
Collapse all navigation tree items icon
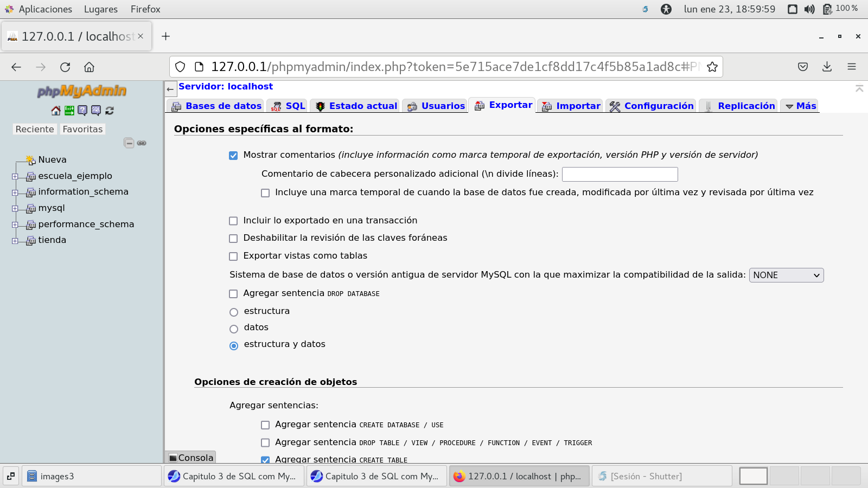129,143
